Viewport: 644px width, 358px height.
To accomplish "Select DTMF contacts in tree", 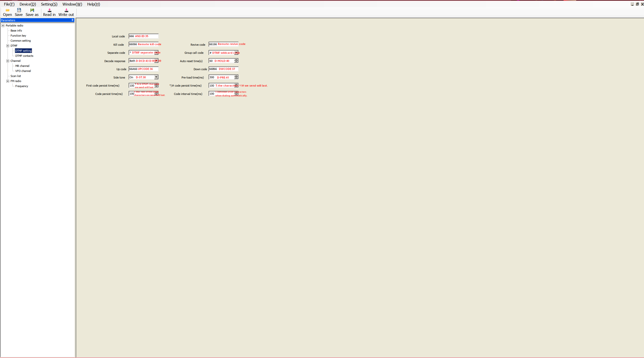I will (x=24, y=56).
